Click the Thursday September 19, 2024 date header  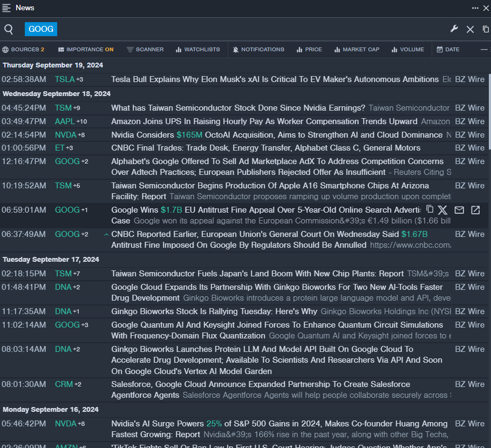point(53,65)
